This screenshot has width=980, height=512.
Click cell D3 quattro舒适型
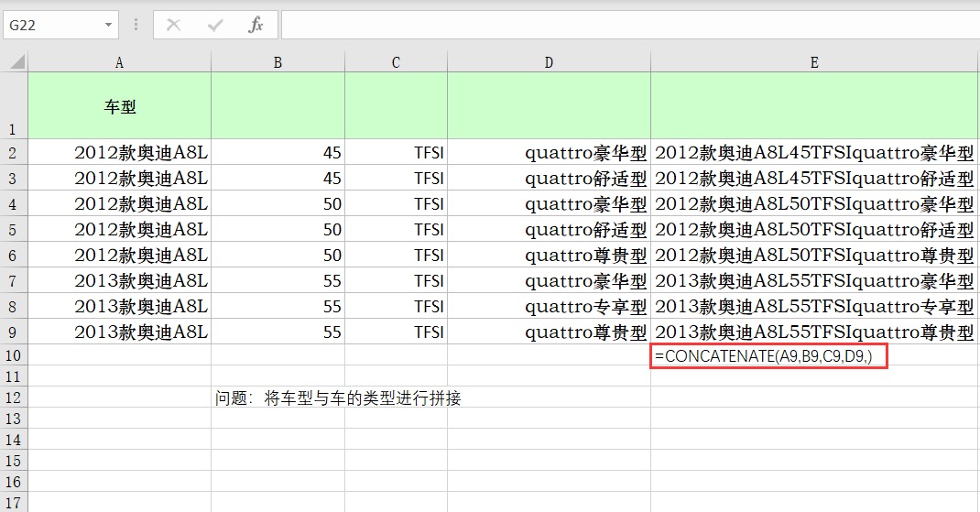pos(549,179)
